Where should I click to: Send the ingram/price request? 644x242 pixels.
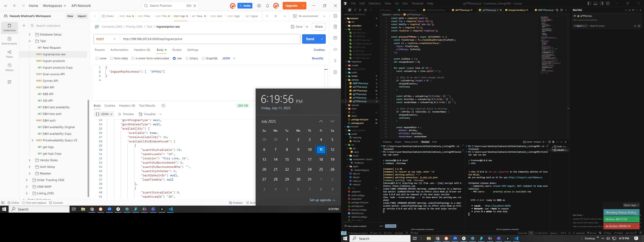(x=310, y=39)
